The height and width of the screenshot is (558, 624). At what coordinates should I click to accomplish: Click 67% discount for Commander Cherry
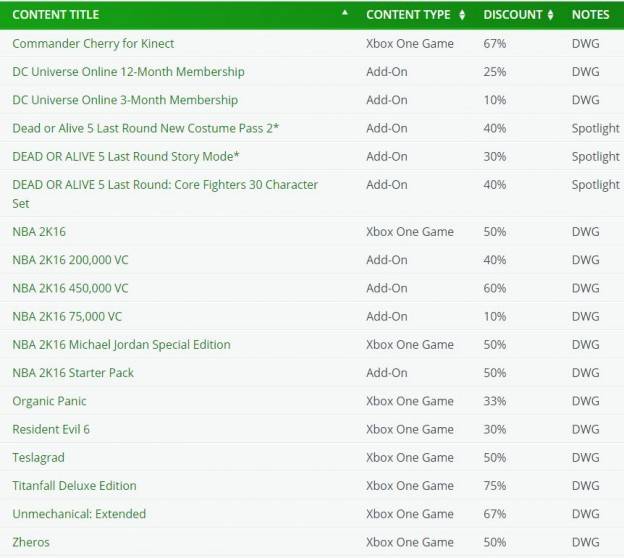coord(495,43)
